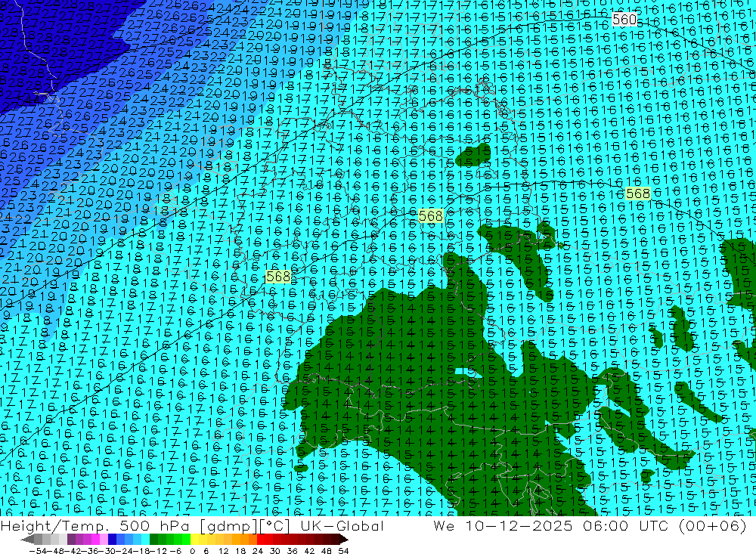Click the 'UK-Global' model name text
This screenshot has height=554, width=756.
tap(342, 525)
